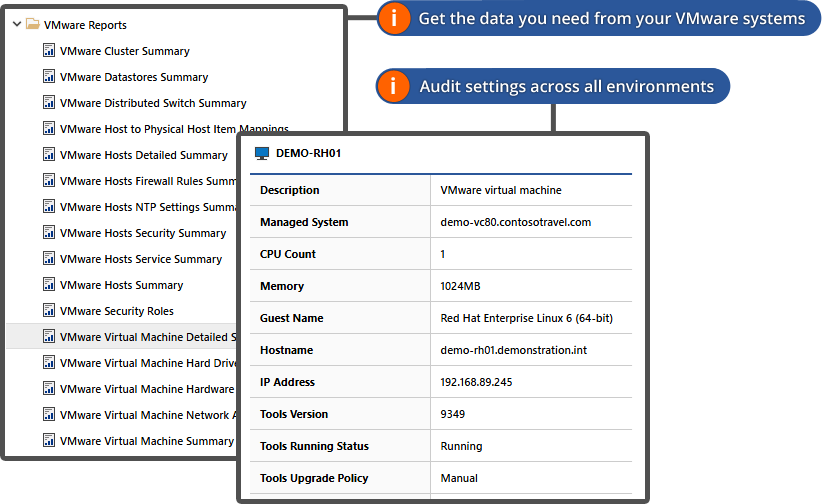Click the Virtual Machine Hard Drive report icon

49,362
